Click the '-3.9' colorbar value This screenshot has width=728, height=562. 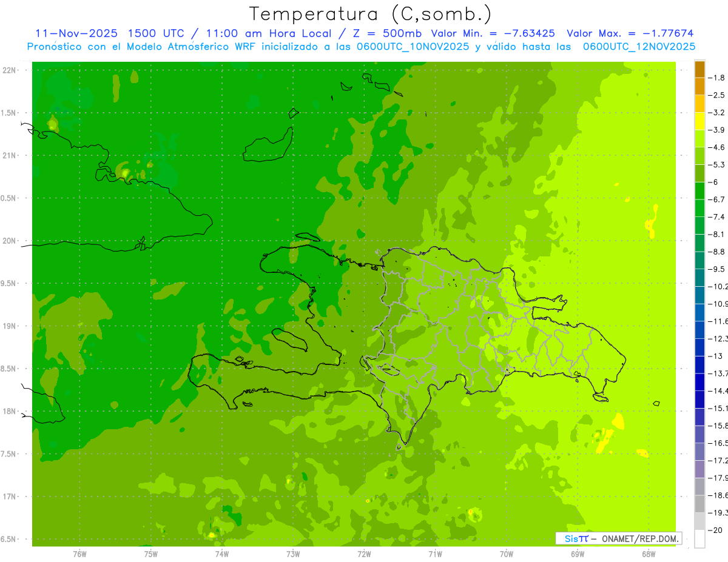coord(716,130)
